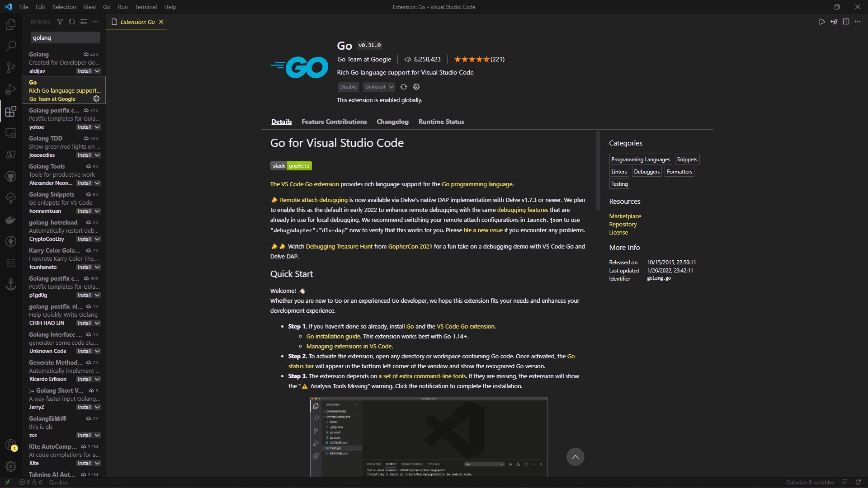This screenshot has width=868, height=488.
Task: Toggle sync for this extension icon
Action: tap(404, 87)
